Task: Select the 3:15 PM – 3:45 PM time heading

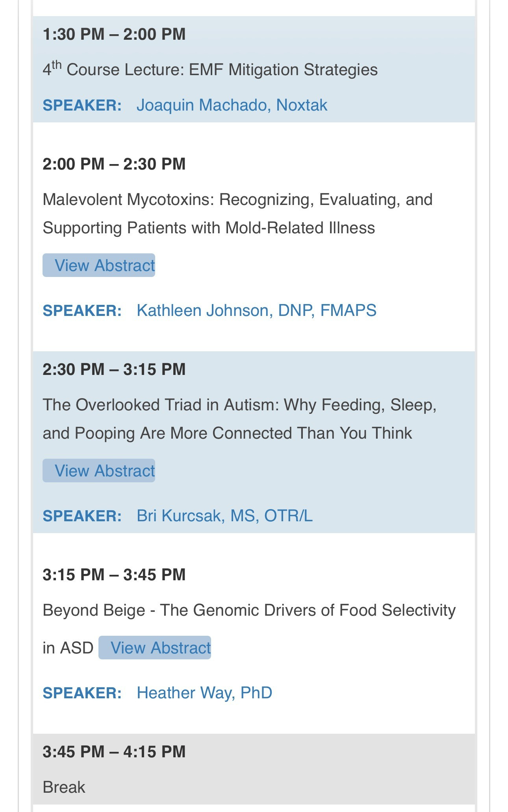Action: point(114,575)
